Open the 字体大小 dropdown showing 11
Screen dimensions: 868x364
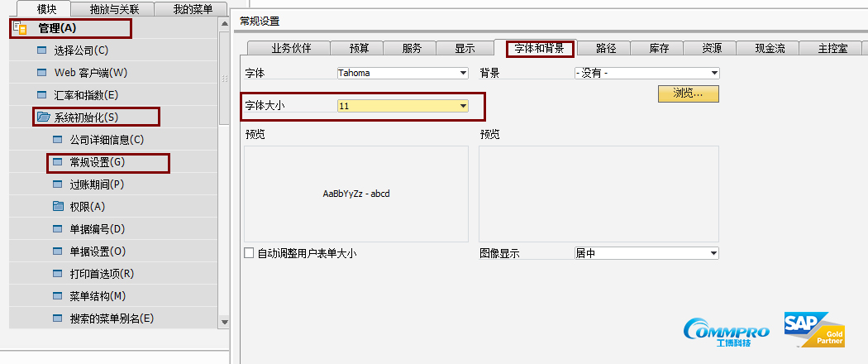tap(463, 106)
